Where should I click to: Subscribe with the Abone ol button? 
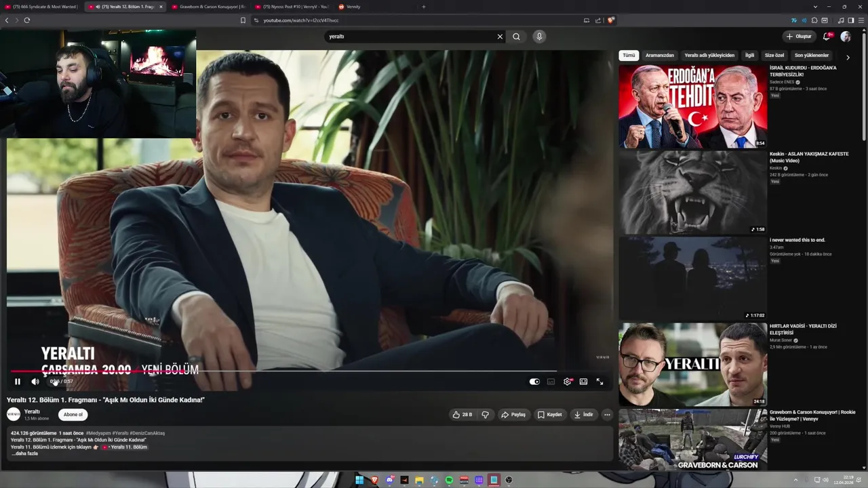click(73, 414)
